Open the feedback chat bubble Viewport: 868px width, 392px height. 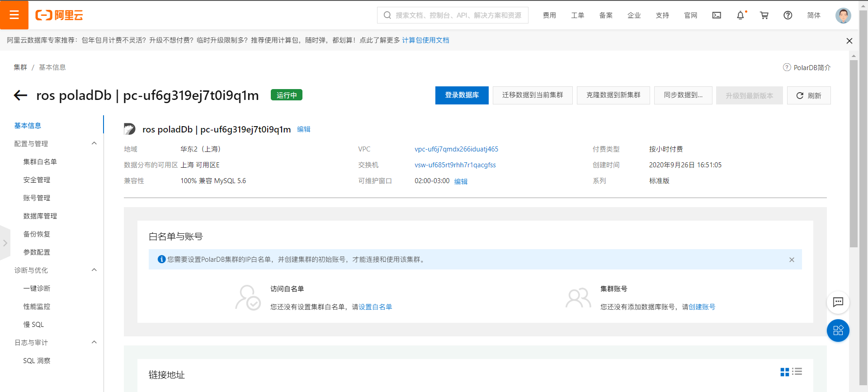pos(838,302)
